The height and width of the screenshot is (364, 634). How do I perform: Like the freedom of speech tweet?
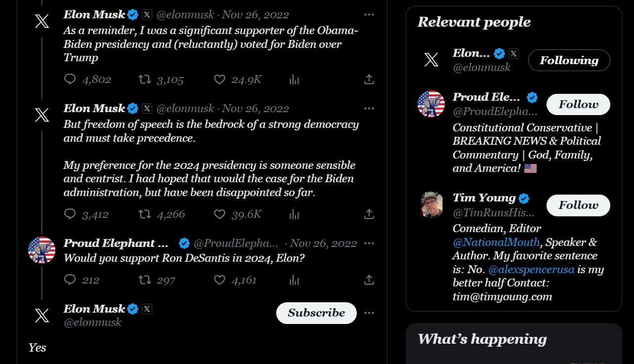click(x=219, y=214)
